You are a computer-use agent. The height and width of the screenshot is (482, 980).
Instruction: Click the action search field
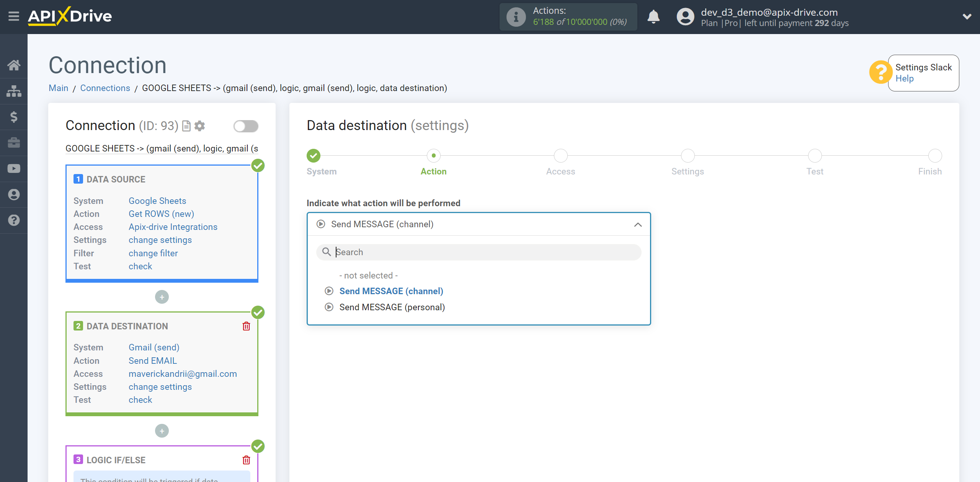click(479, 252)
